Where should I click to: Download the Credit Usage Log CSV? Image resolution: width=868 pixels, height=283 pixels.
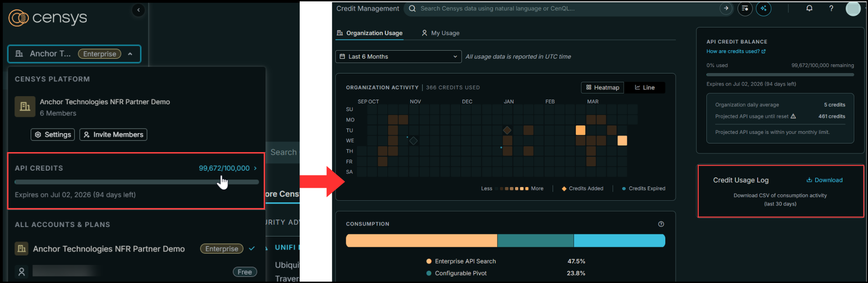click(824, 180)
